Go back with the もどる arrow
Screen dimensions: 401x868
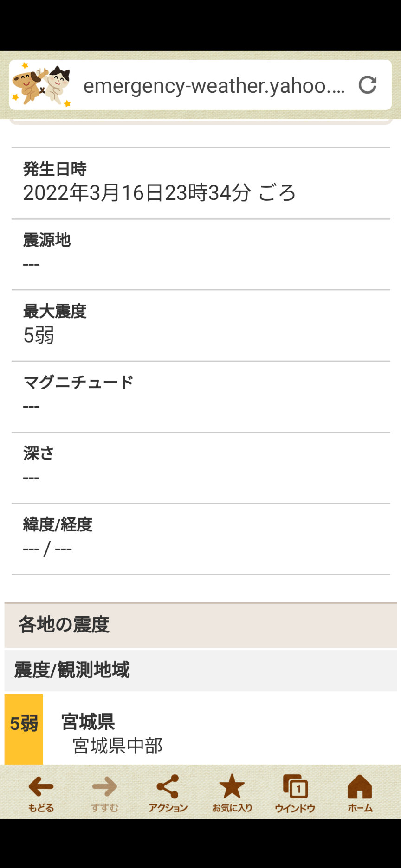pos(41,794)
